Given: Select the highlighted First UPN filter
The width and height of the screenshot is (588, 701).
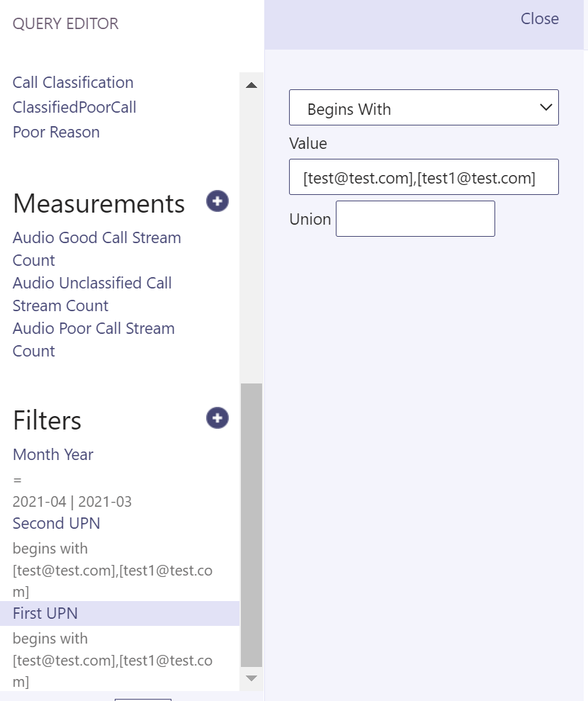Looking at the screenshot, I should [x=44, y=613].
